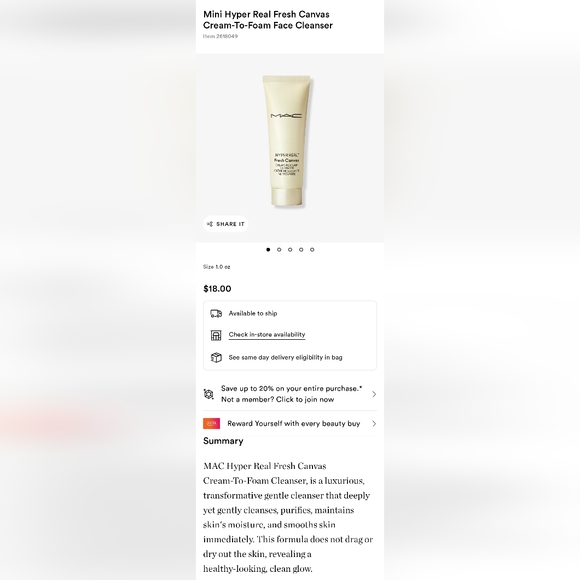Screen dimensions: 580x580
Task: Click the orange rewards card icon
Action: [212, 424]
